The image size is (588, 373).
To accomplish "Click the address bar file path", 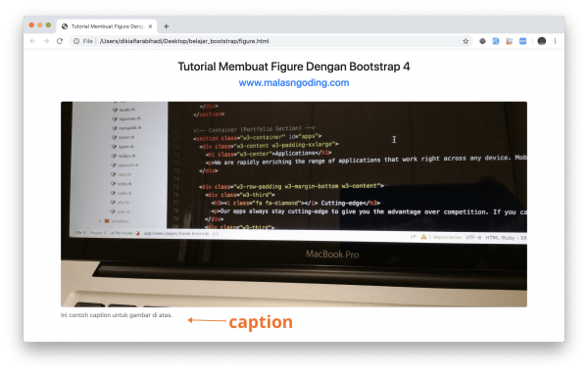I will pos(184,41).
